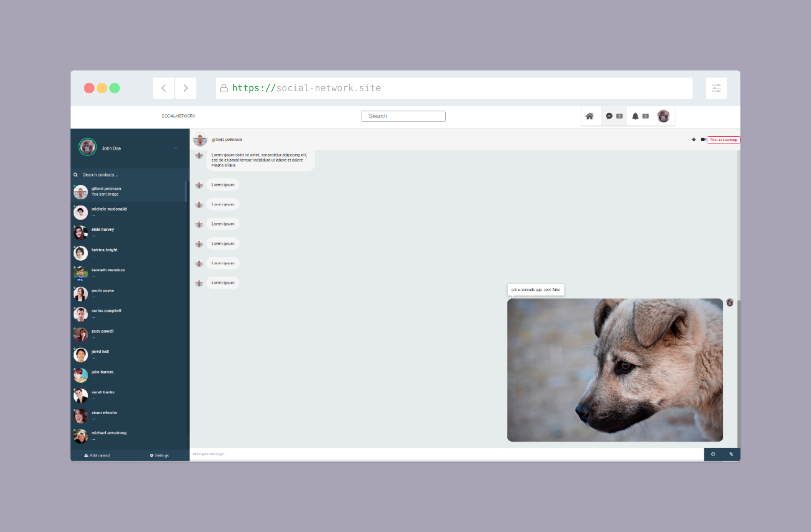
Task: Expand the John Doe status dropdown
Action: click(x=176, y=148)
